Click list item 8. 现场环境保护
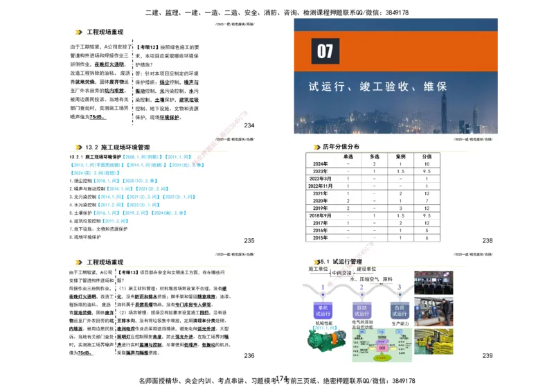The height and width of the screenshot is (392, 554). point(84,237)
